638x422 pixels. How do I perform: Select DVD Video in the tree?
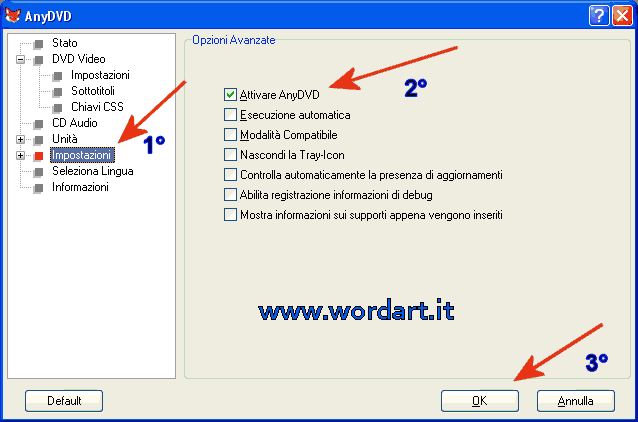pyautogui.click(x=79, y=59)
